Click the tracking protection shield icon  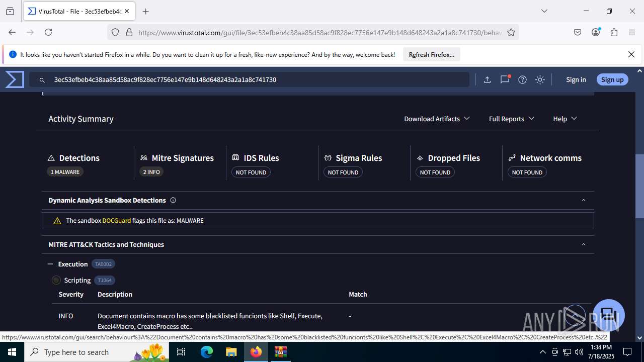tap(115, 32)
